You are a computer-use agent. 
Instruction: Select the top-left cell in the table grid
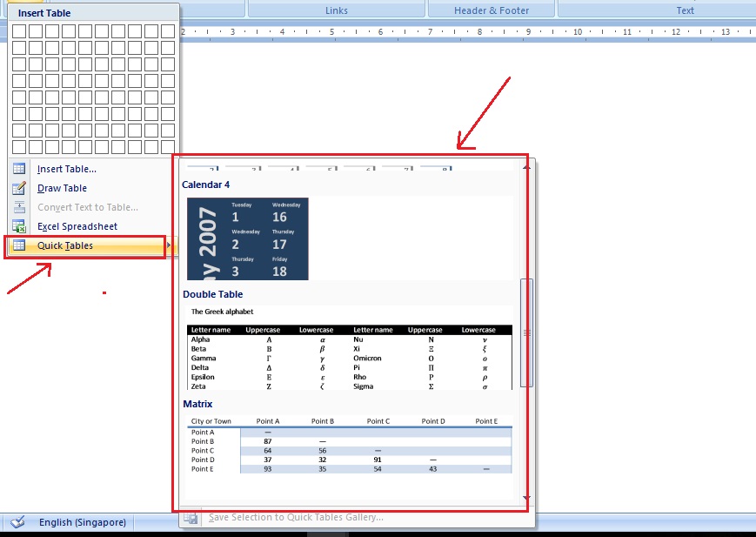pyautogui.click(x=19, y=32)
